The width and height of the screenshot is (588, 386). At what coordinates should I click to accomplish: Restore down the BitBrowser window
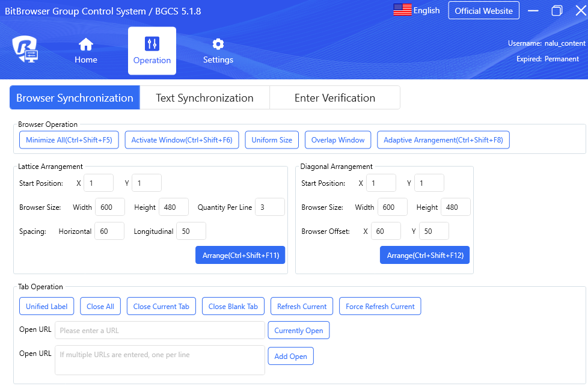(557, 10)
